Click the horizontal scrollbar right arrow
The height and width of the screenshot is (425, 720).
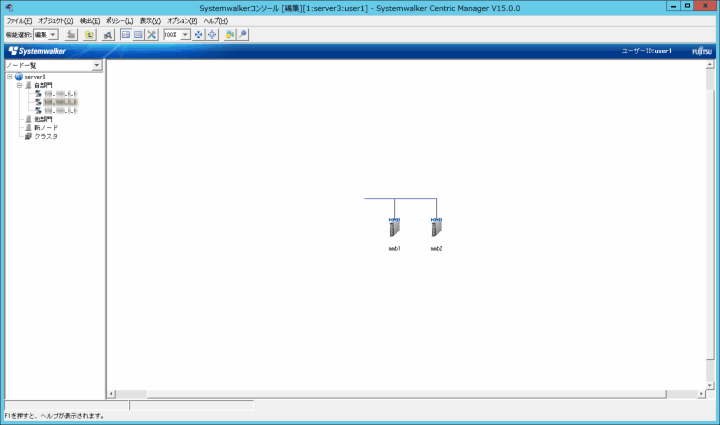(701, 394)
